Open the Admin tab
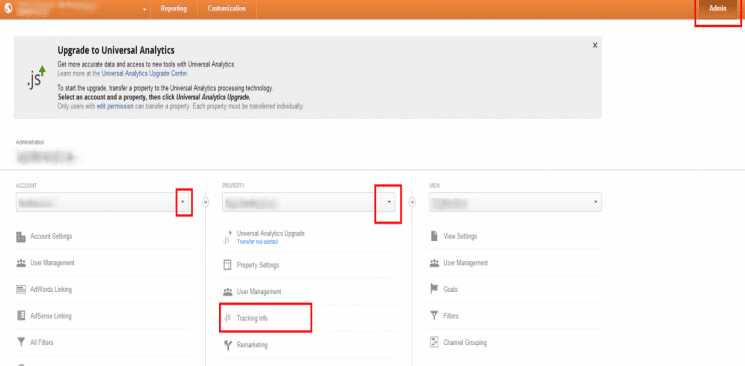The image size is (745, 366). click(717, 9)
